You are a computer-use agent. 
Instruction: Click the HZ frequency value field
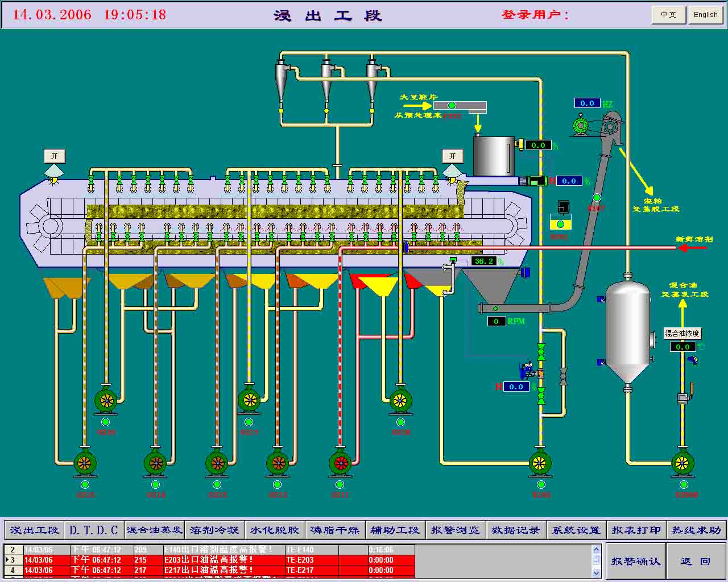pos(587,103)
